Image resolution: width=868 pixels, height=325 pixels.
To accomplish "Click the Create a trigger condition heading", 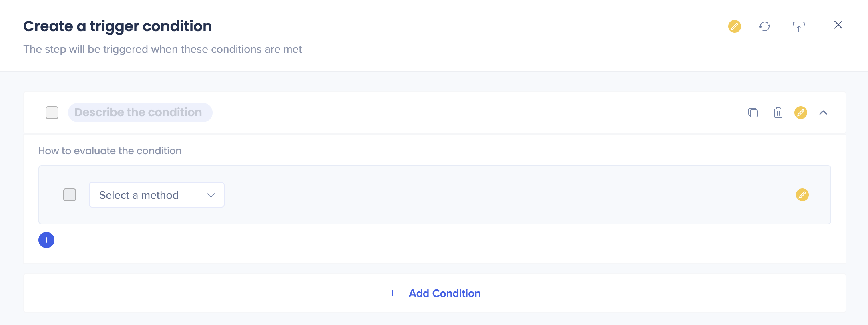I will [117, 26].
